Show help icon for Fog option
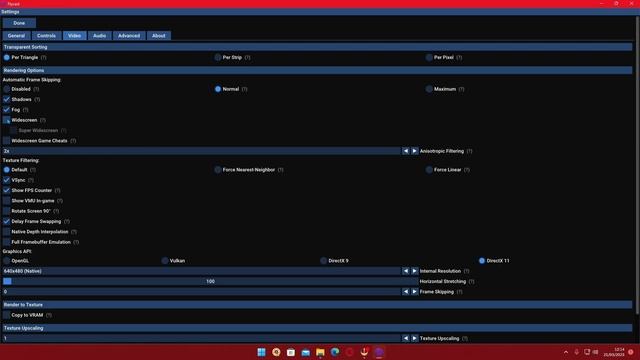The image size is (640, 360). point(25,110)
